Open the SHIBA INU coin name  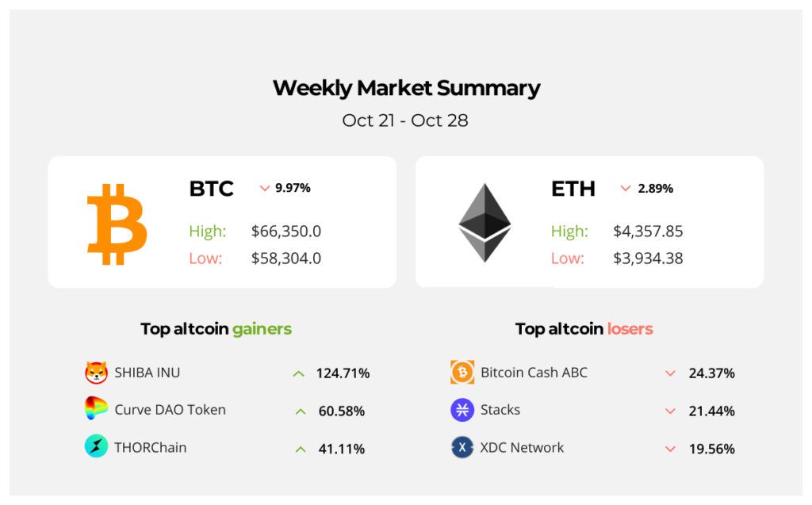pos(147,373)
